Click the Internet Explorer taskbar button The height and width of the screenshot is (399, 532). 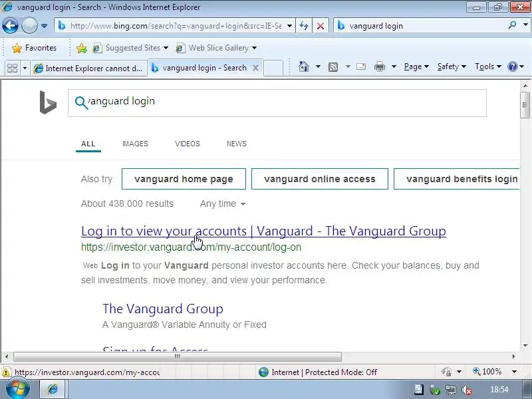pyautogui.click(x=52, y=389)
